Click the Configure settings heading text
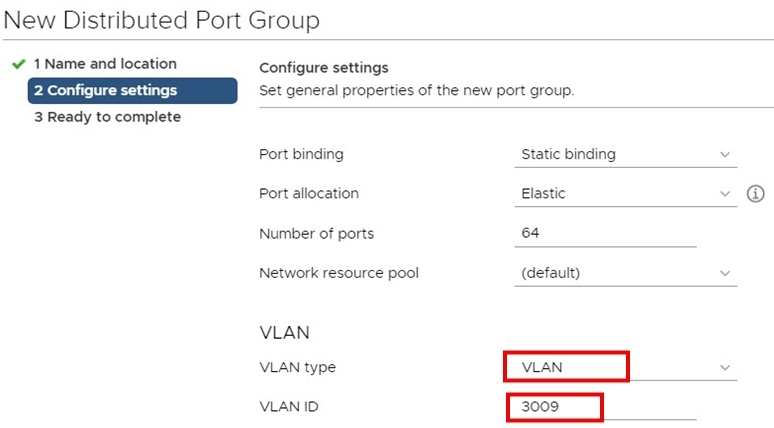The height and width of the screenshot is (428, 774). click(x=324, y=68)
